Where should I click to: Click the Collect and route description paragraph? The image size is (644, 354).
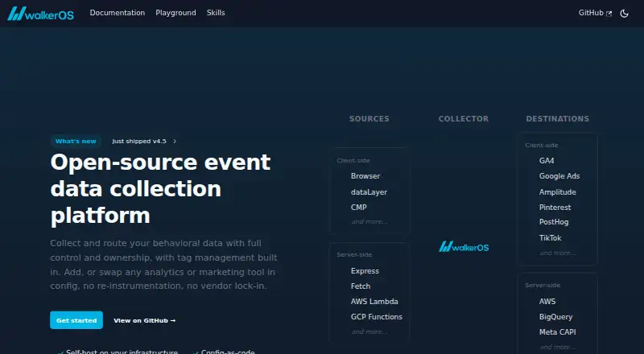pos(164,265)
